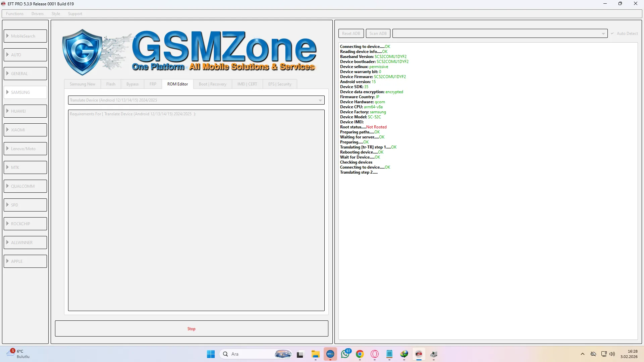
Task: Click the Notepad taskbar icon
Action: pyautogui.click(x=389, y=354)
